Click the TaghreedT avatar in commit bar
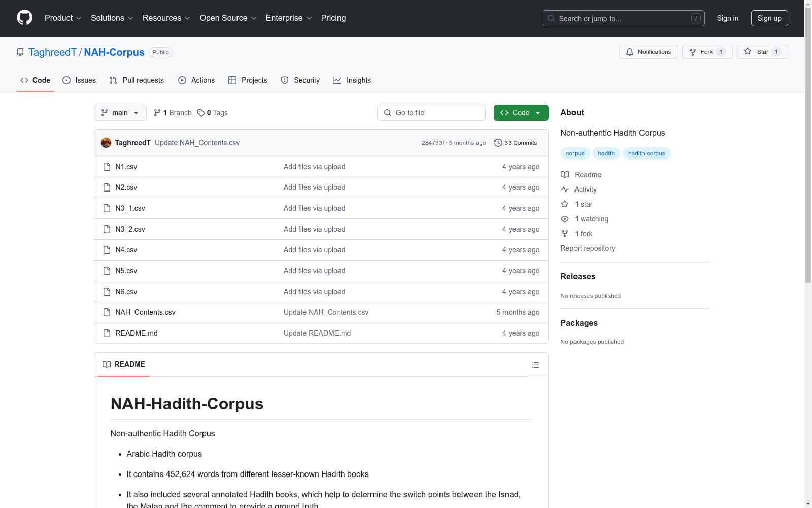The height and width of the screenshot is (508, 812). (106, 143)
